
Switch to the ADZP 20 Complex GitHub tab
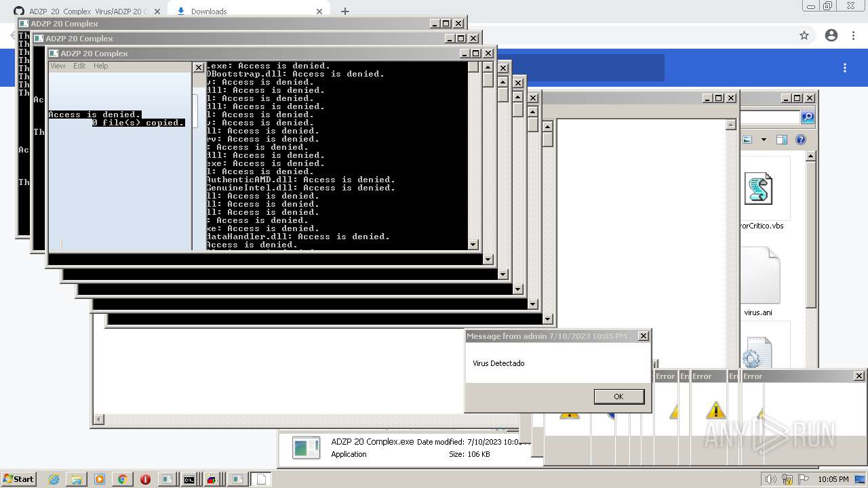[x=88, y=11]
